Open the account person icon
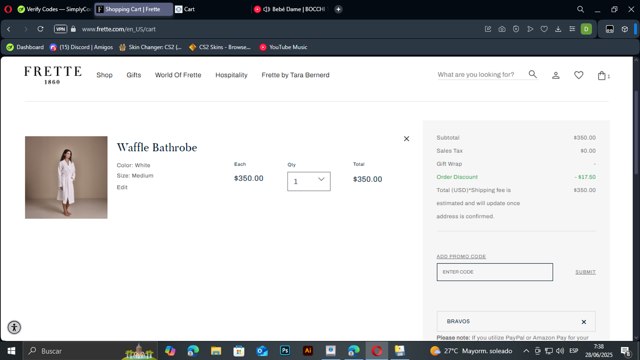 point(556,75)
